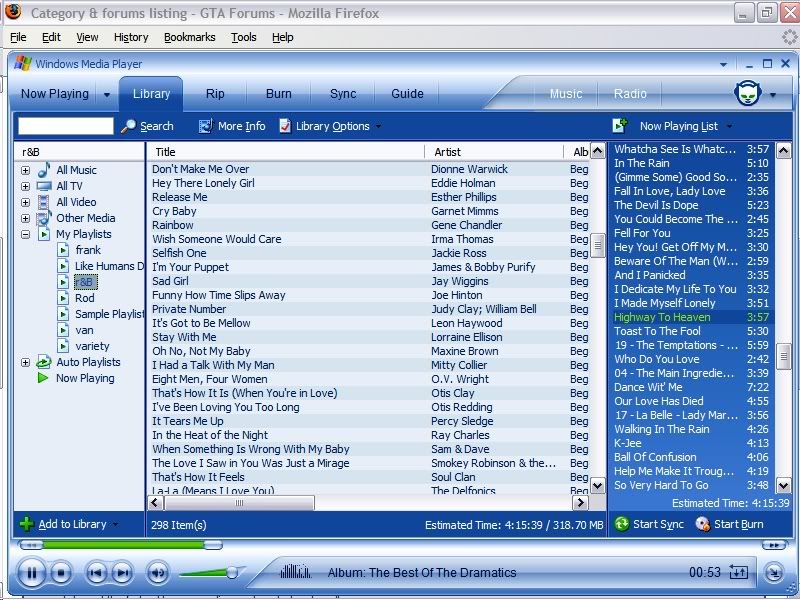Click the arrows box icon beside elapsed time 00:53

point(738,572)
